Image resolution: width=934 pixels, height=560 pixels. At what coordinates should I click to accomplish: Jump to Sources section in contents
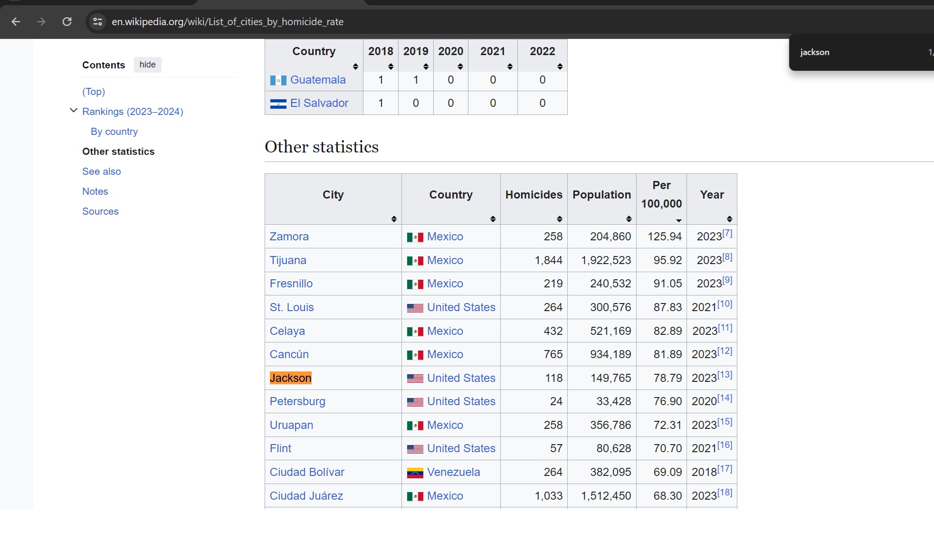tap(100, 211)
